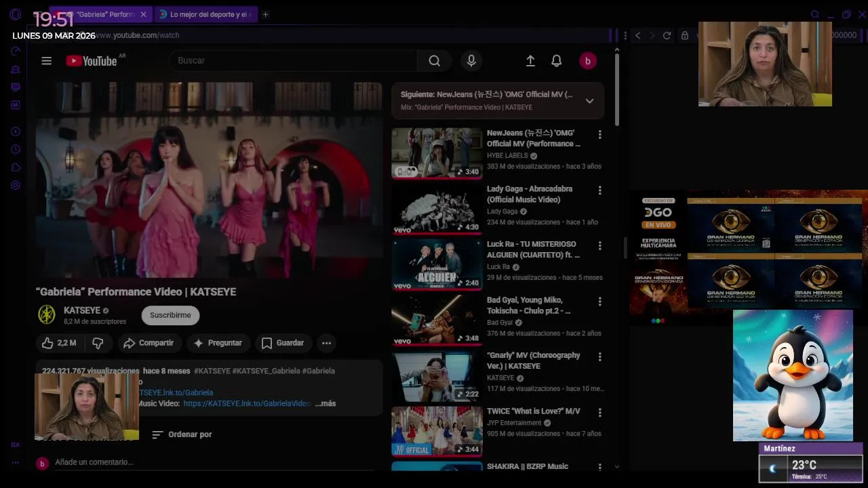Image resolution: width=868 pixels, height=488 pixels.
Task: Open Ordenar por comment sorting
Action: tap(182, 434)
